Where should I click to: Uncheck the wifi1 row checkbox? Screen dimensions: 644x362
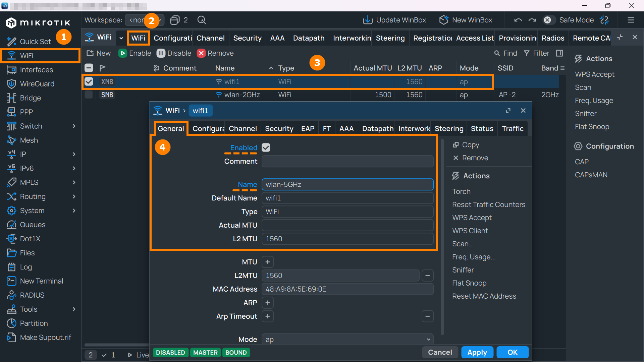[x=89, y=81]
